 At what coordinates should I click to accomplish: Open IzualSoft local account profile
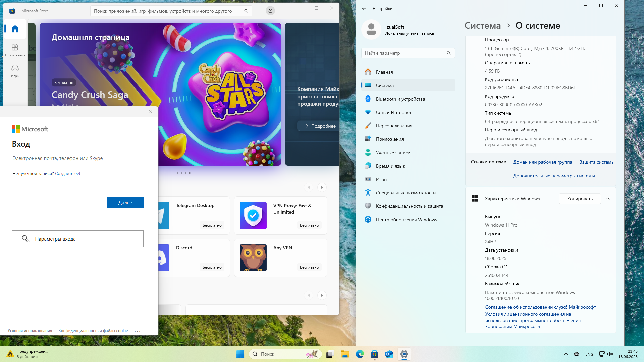point(398,29)
